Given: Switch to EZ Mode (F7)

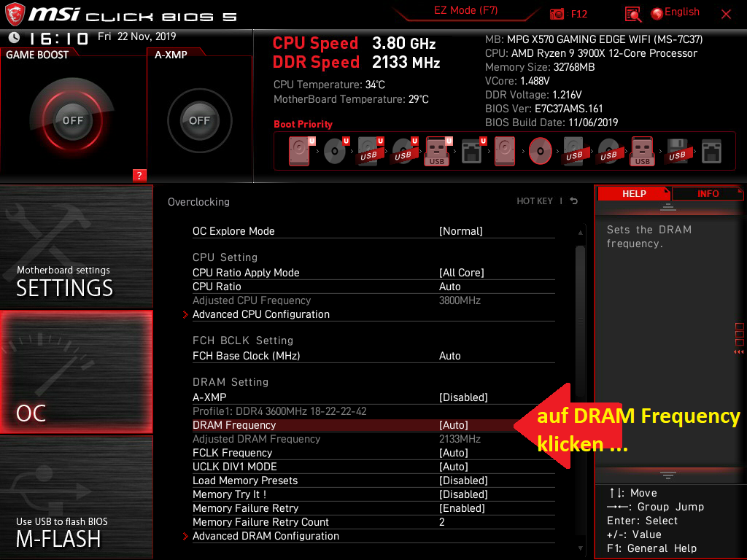Looking at the screenshot, I should point(465,10).
